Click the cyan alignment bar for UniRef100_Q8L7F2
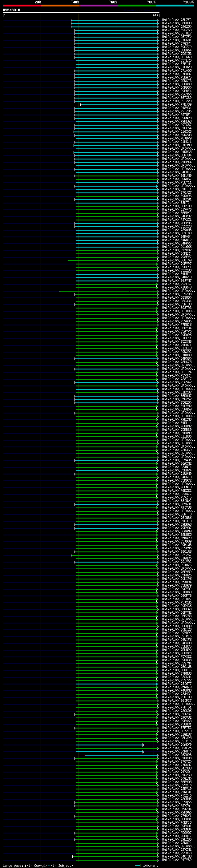This screenshot has width=197, height=868. (x=115, y=20)
